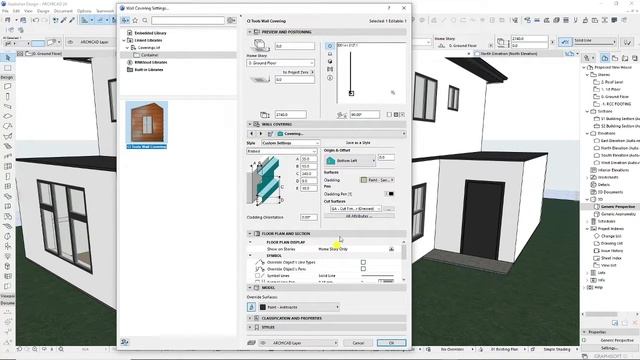Click the Cladding Orientation angle field
Screen dimensions: 640x360
(309, 217)
